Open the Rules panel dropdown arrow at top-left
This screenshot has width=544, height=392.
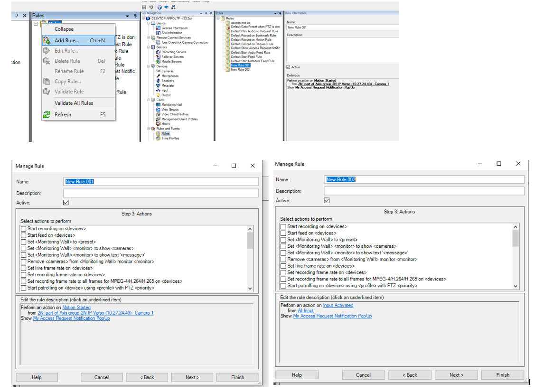tap(127, 16)
